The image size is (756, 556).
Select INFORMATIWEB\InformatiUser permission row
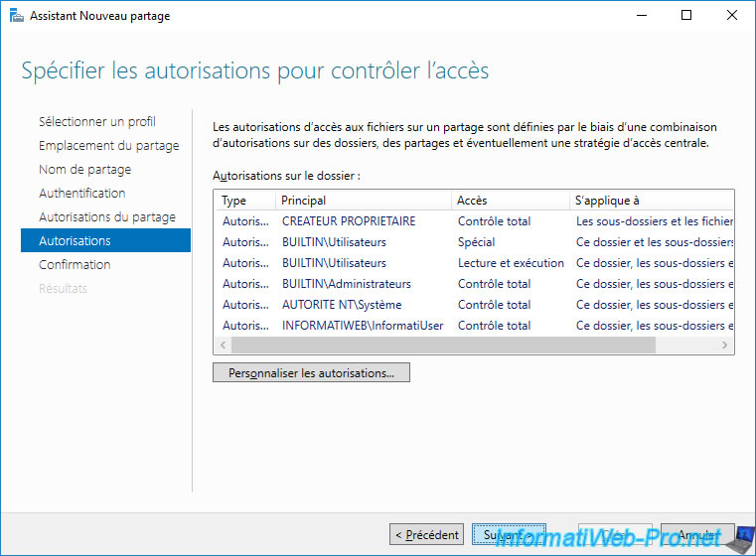363,326
